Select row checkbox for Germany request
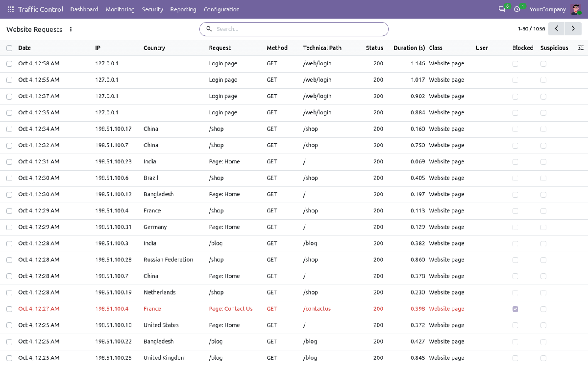The height and width of the screenshot is (368, 588). (x=9, y=227)
